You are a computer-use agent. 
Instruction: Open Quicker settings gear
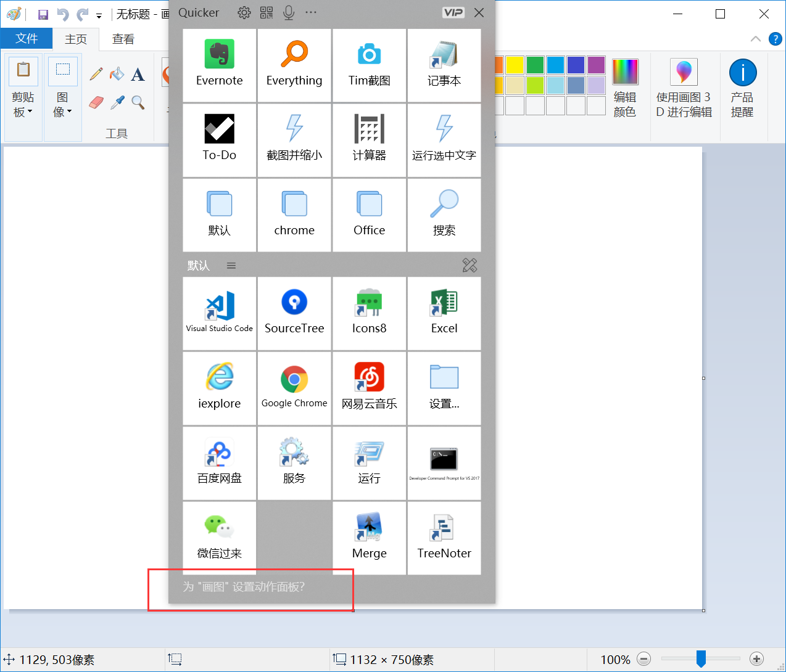(244, 12)
